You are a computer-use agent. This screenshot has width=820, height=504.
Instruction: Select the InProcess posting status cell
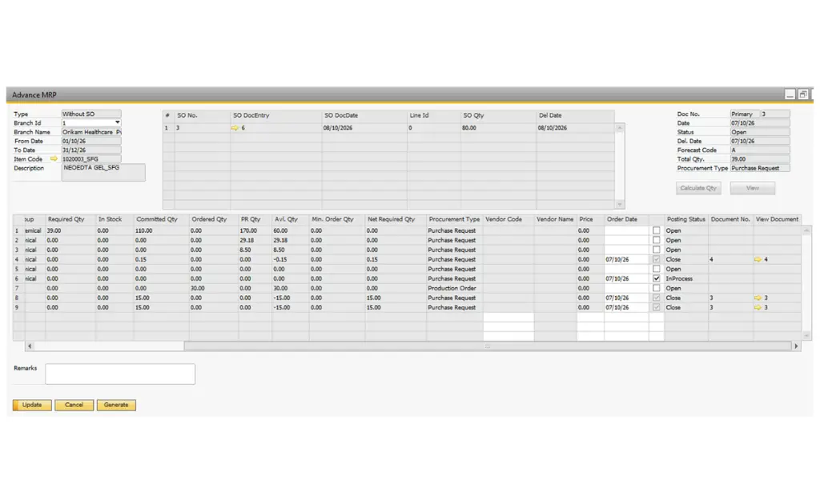tap(686, 278)
